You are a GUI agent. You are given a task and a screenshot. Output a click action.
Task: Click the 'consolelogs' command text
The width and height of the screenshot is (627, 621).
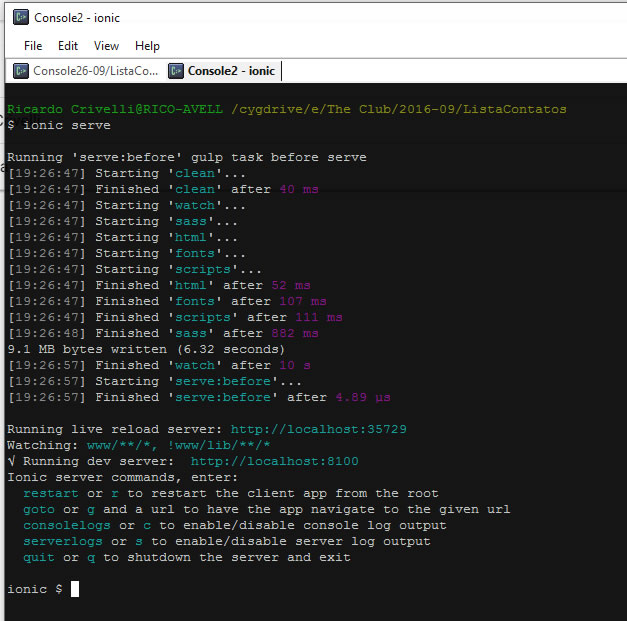pyautogui.click(x=66, y=525)
